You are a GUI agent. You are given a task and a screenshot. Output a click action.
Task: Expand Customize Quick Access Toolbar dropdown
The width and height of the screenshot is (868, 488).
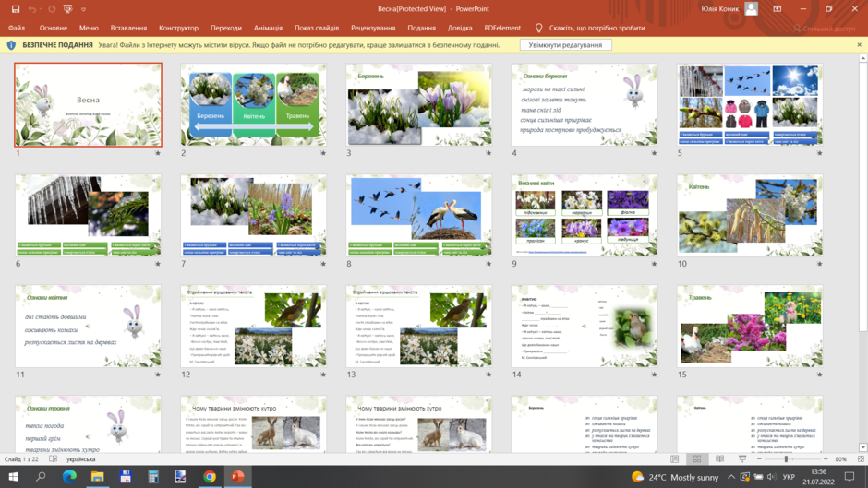point(84,9)
